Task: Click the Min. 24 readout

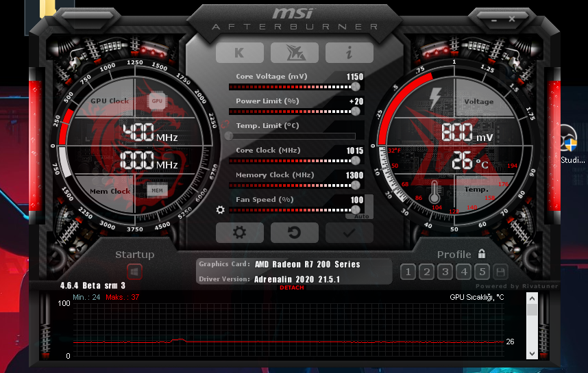Action: click(86, 297)
